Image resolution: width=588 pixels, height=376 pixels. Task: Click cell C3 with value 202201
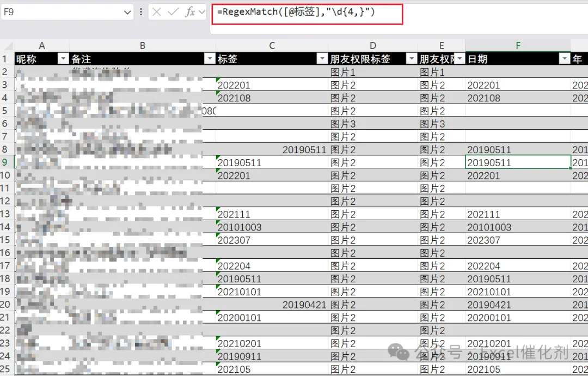pos(272,85)
